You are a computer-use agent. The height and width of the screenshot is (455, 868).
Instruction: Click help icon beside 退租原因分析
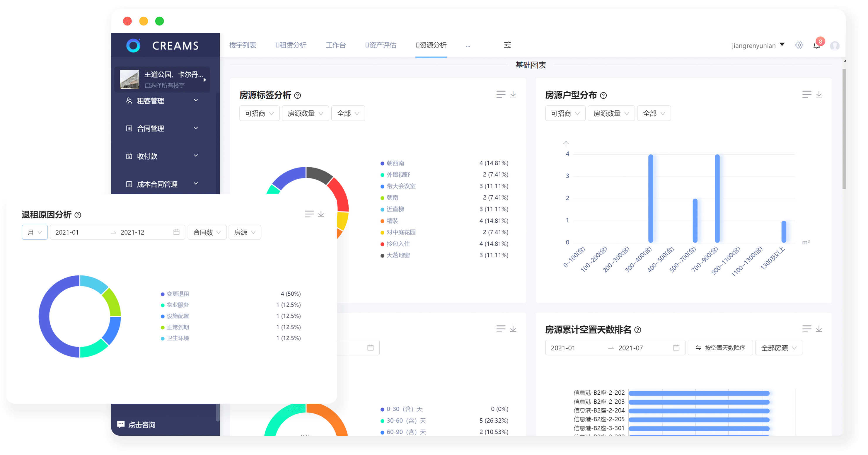click(x=78, y=215)
